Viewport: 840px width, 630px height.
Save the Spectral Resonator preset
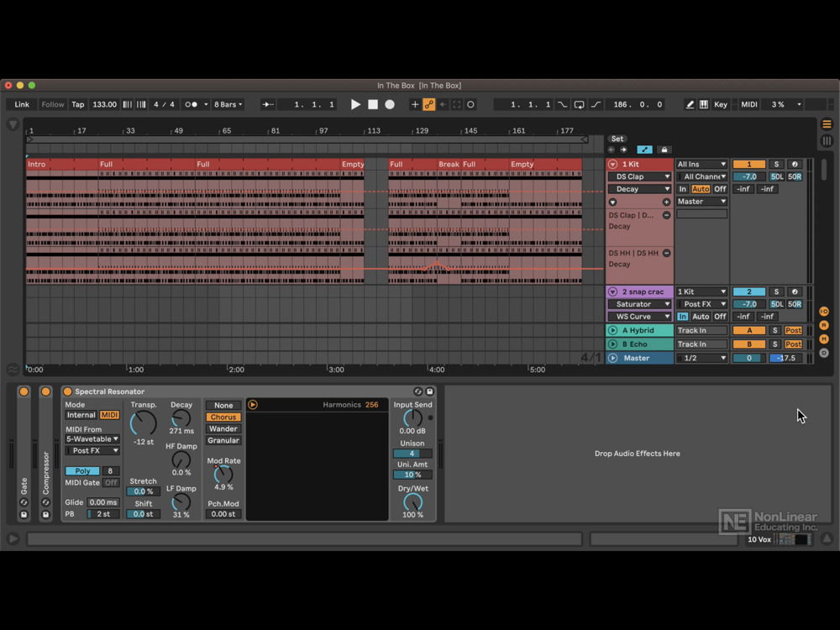pos(429,391)
